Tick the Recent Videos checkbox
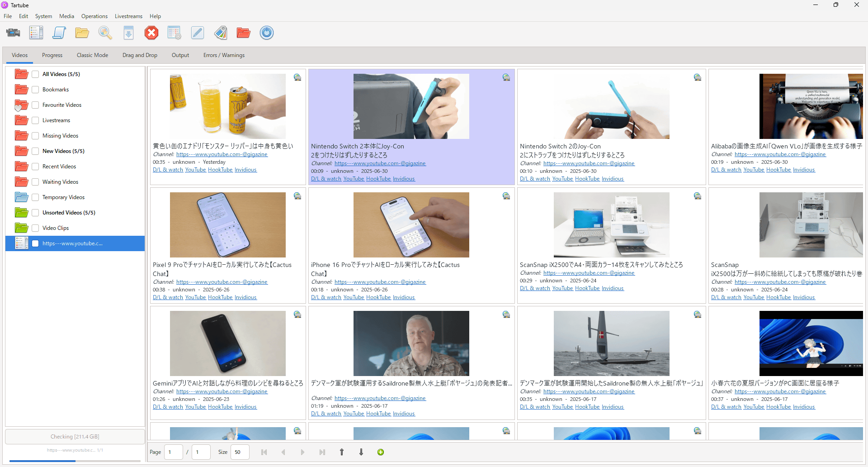Screen dimensions: 868x467 coord(35,167)
